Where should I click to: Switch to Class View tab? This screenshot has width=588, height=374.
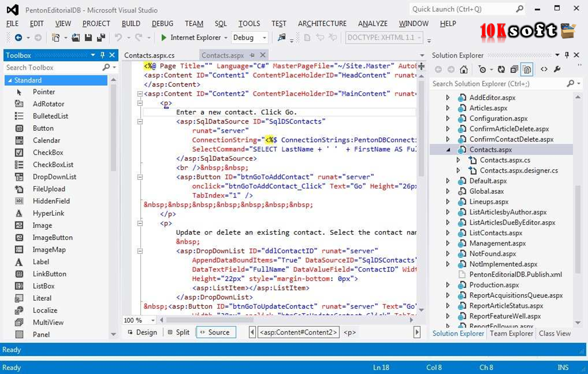pyautogui.click(x=555, y=334)
